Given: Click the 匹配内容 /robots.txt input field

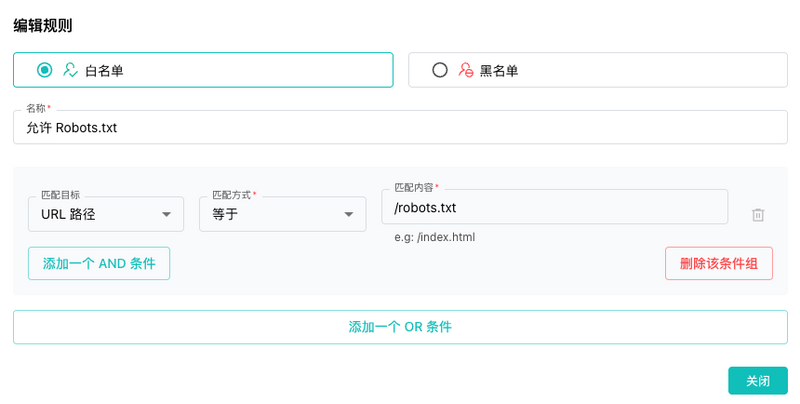Looking at the screenshot, I should [x=555, y=207].
